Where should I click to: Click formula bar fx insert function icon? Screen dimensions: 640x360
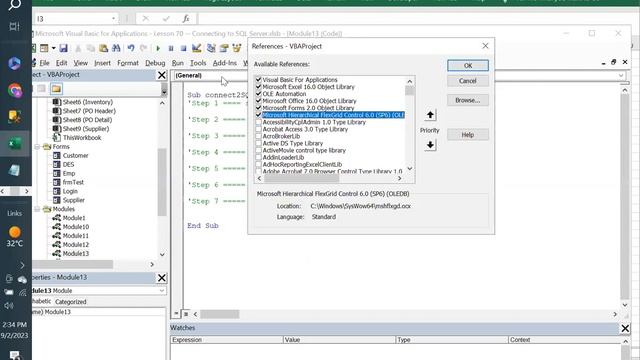186,19
